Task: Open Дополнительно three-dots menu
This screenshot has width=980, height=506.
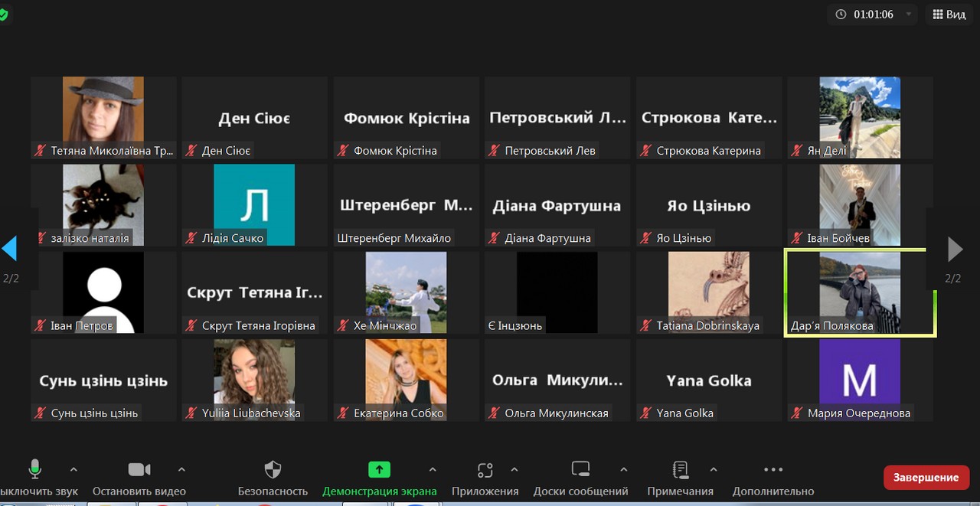Action: pyautogui.click(x=773, y=470)
